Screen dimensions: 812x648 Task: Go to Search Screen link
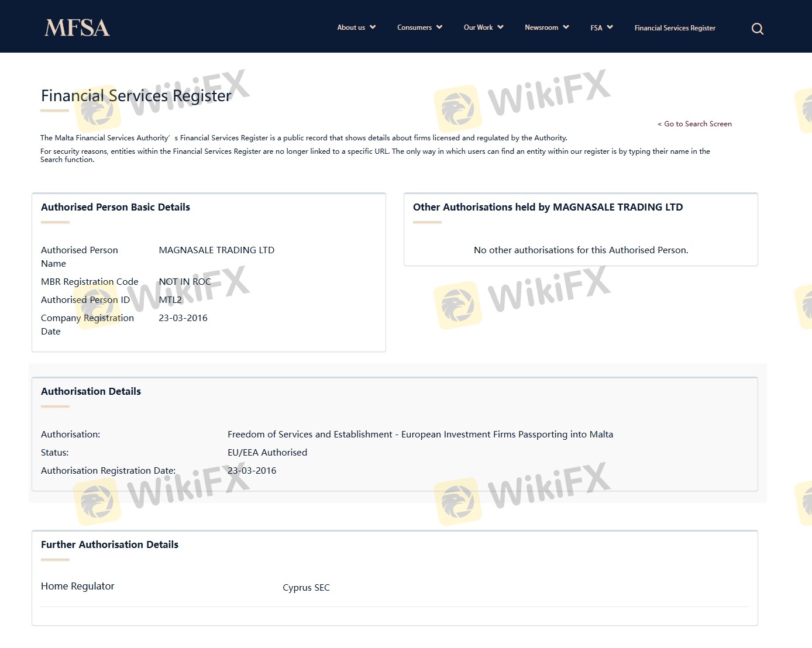694,124
